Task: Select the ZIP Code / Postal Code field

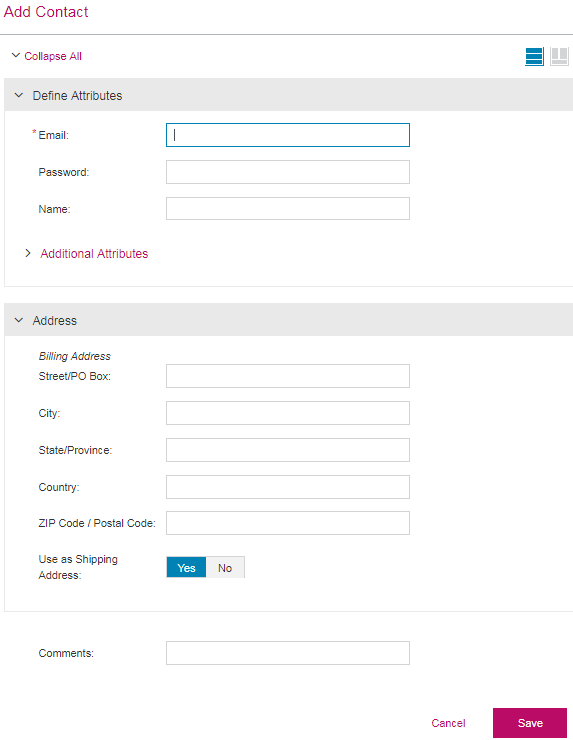Action: point(288,523)
